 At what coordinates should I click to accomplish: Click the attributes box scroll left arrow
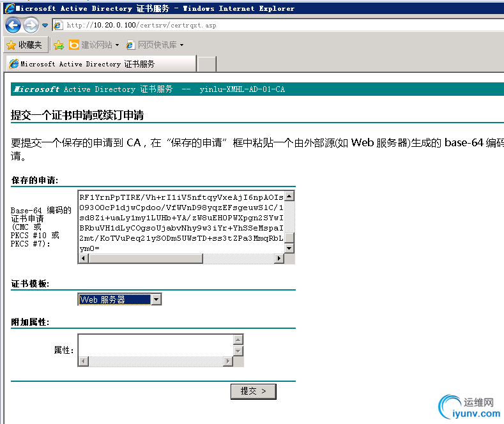click(x=84, y=361)
